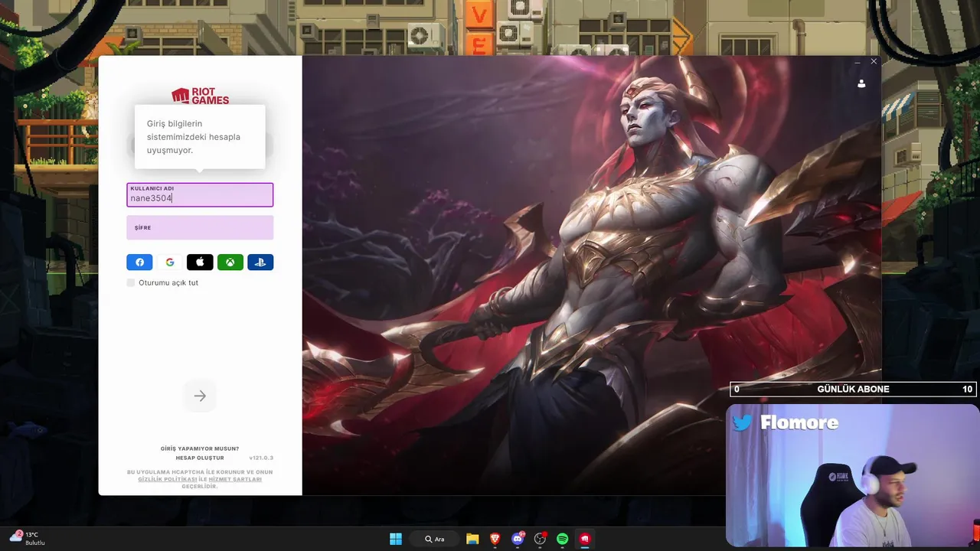Sign in with Apple icon
The width and height of the screenshot is (980, 551).
200,262
